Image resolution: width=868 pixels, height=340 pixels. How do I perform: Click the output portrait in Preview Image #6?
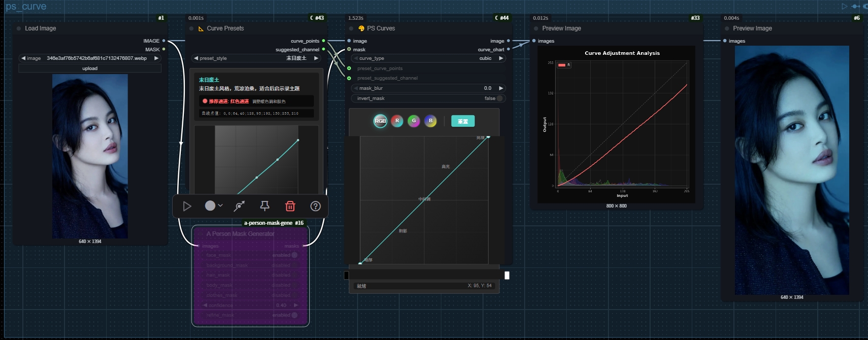[x=792, y=170]
